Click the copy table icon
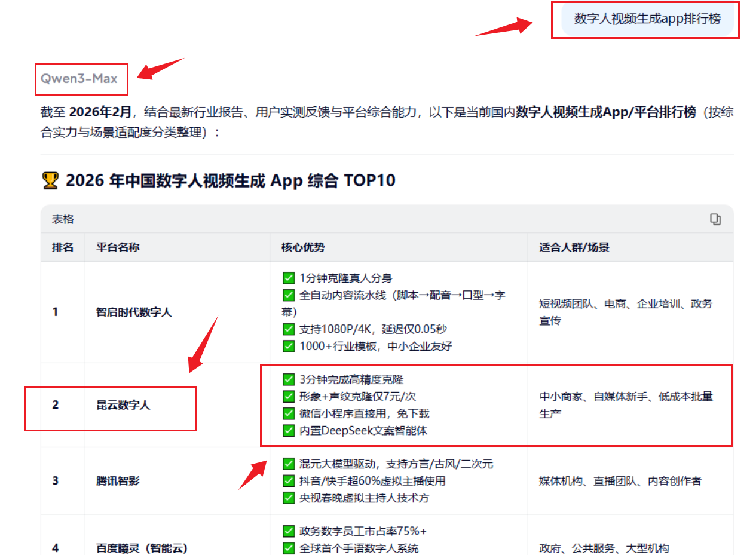756x555 pixels. pos(715,219)
